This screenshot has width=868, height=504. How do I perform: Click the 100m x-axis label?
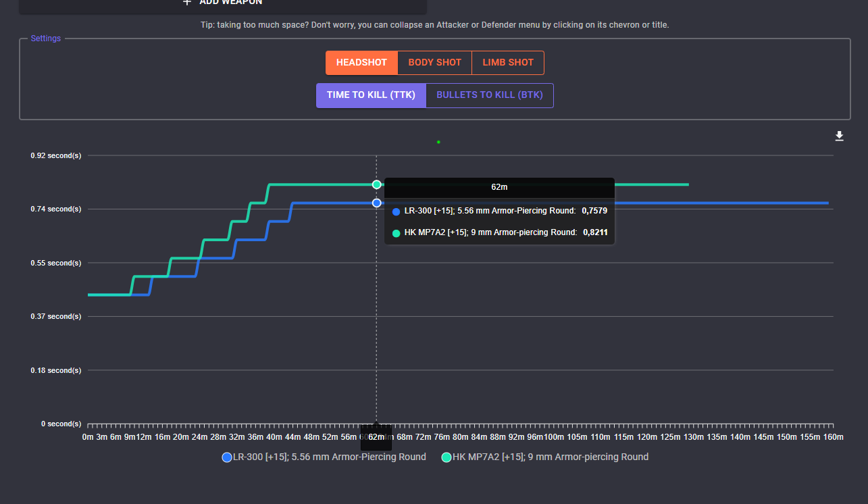[553, 437]
